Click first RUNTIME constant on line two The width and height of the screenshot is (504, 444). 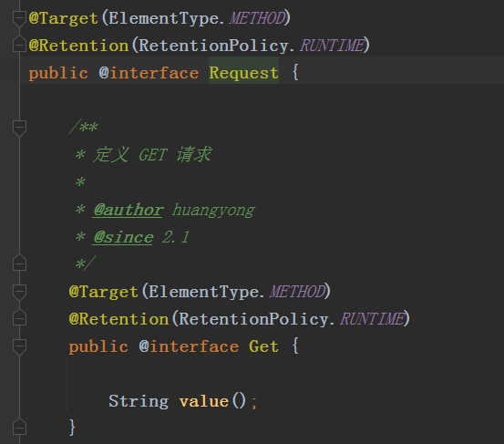point(333,46)
